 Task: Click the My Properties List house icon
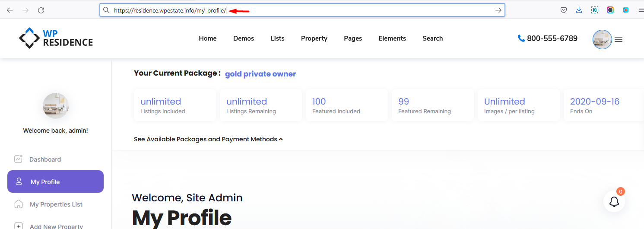pyautogui.click(x=18, y=204)
